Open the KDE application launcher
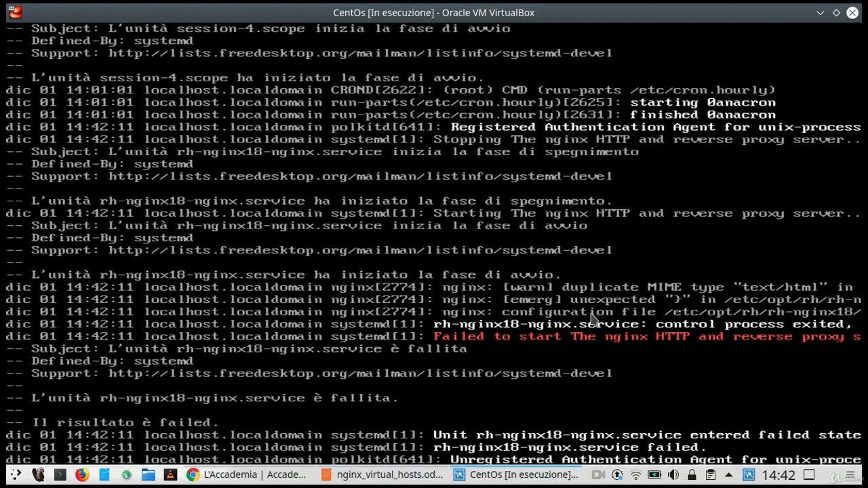Screen dimensions: 868x488 coord(16,474)
